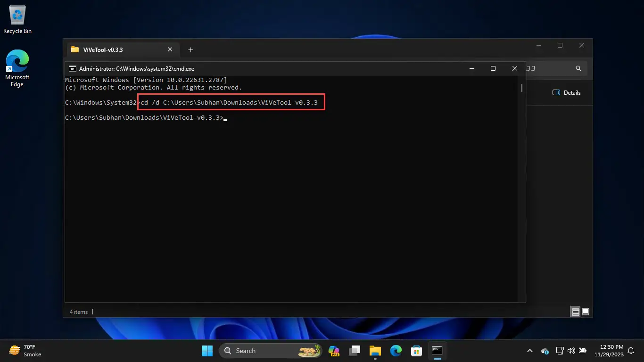Screen dimensions: 644x362
Task: Add a new File Explorer tab
Action: point(190,49)
